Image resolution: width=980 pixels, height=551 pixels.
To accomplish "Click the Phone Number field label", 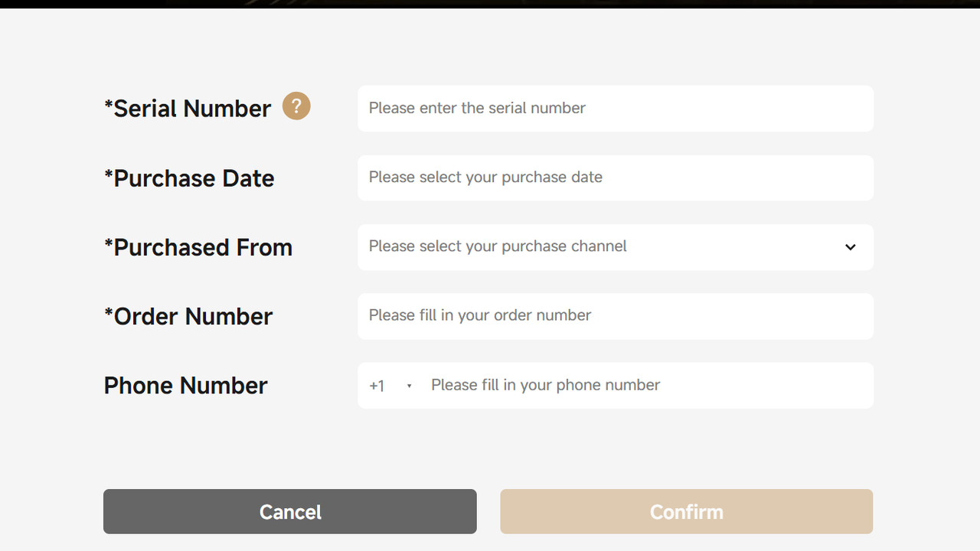I will pos(185,385).
